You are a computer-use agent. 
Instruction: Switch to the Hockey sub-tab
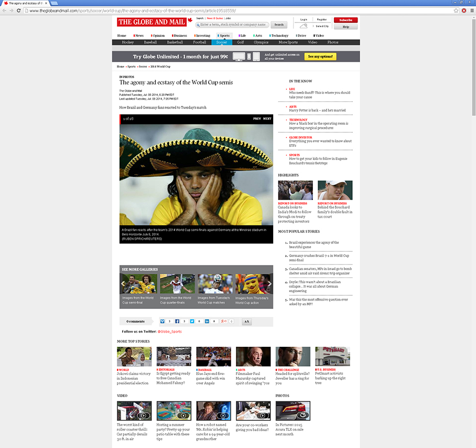pyautogui.click(x=127, y=42)
